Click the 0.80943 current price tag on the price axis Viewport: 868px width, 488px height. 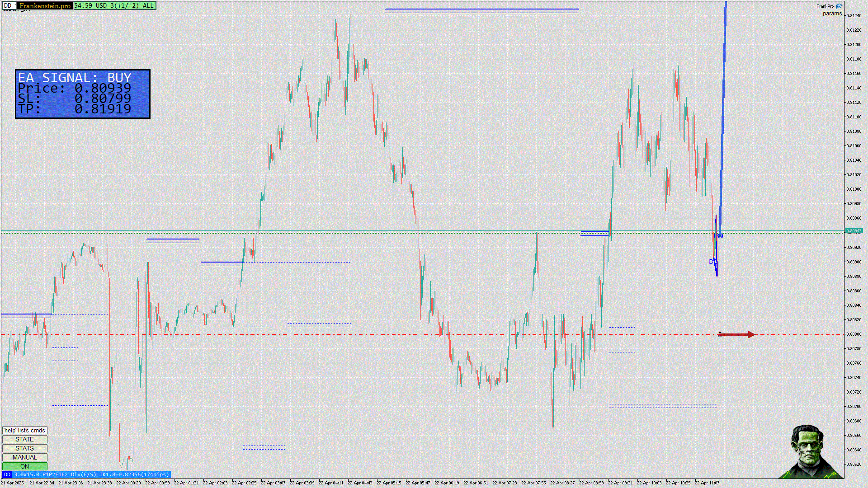coord(854,231)
